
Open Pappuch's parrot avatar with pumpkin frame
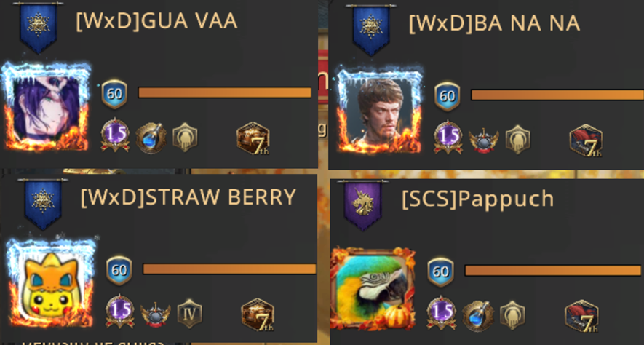(x=372, y=288)
